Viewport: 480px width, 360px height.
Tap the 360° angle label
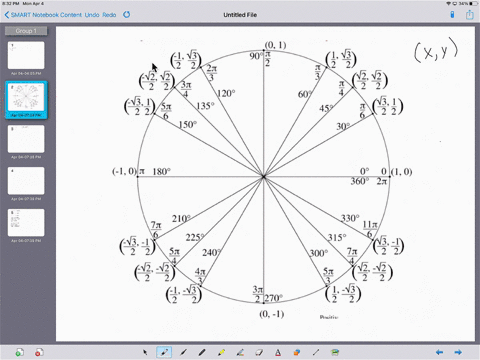tap(360, 181)
